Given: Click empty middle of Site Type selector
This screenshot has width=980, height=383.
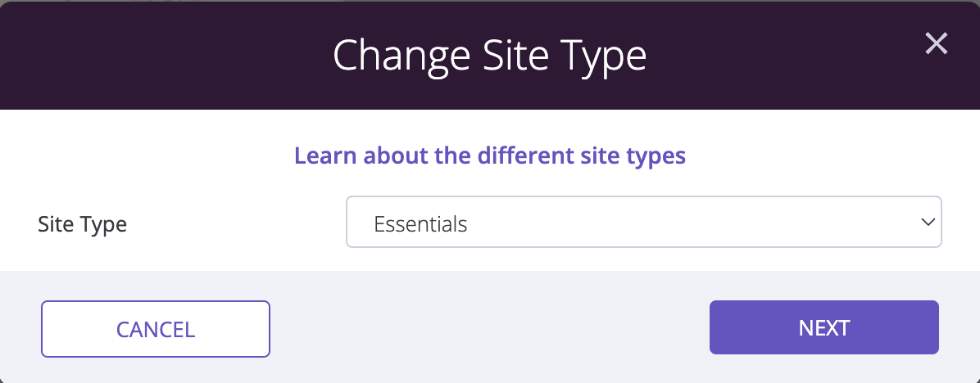Looking at the screenshot, I should [687, 222].
